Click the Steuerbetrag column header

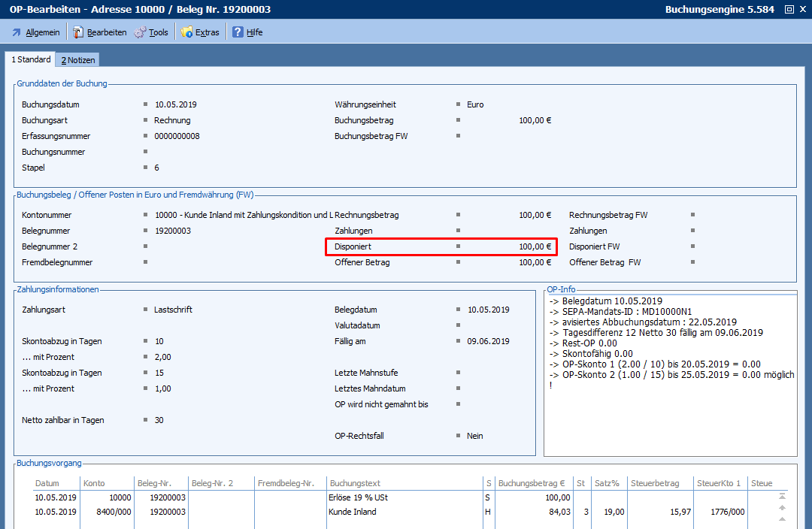tap(655, 483)
